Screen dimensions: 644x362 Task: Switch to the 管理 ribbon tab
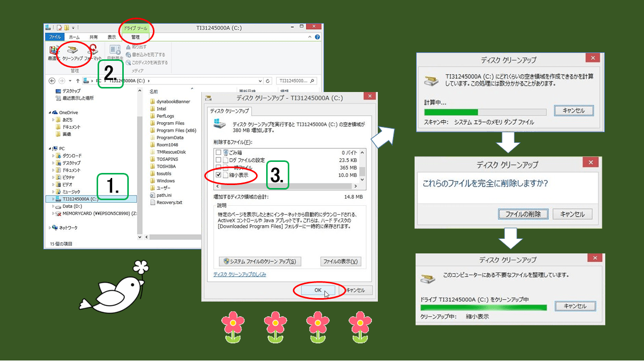[x=136, y=37]
